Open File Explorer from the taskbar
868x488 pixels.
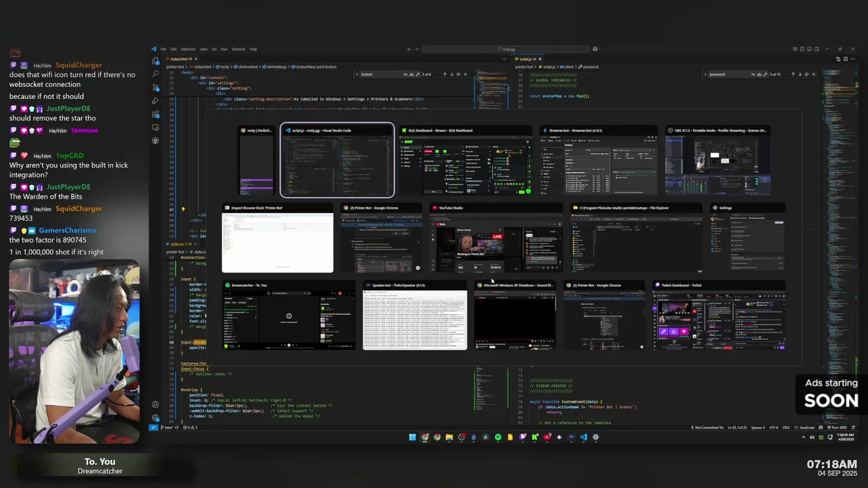pos(449,437)
